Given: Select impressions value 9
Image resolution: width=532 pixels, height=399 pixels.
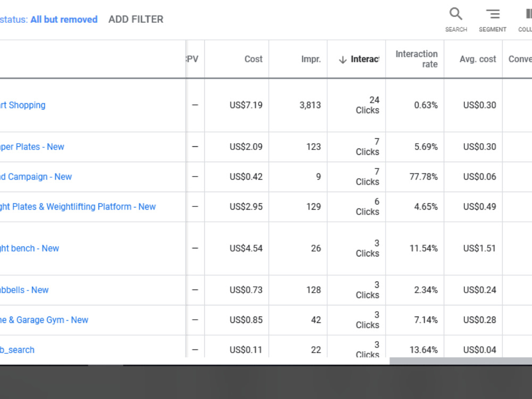Looking at the screenshot, I should pos(318,177).
